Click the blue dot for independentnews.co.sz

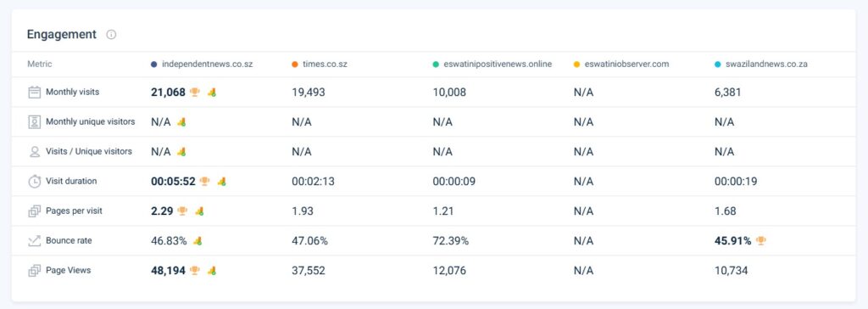(154, 65)
